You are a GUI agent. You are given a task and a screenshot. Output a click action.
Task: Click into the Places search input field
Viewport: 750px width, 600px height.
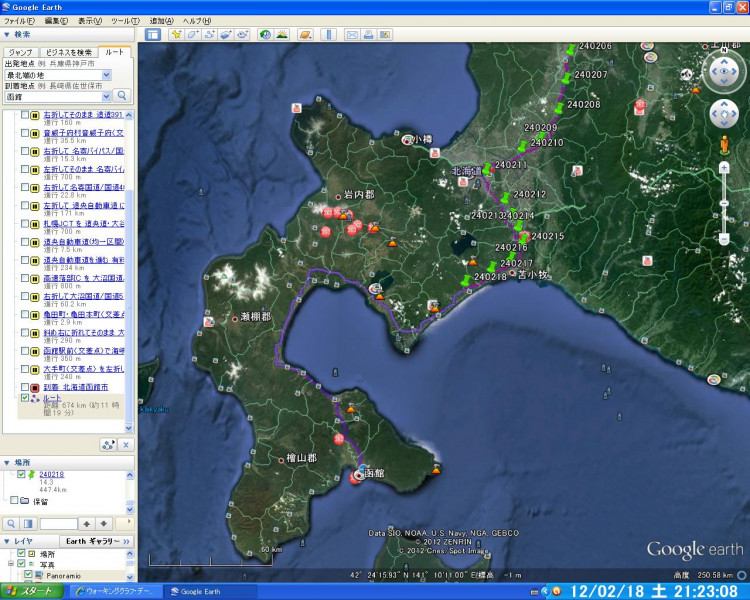coord(58,523)
